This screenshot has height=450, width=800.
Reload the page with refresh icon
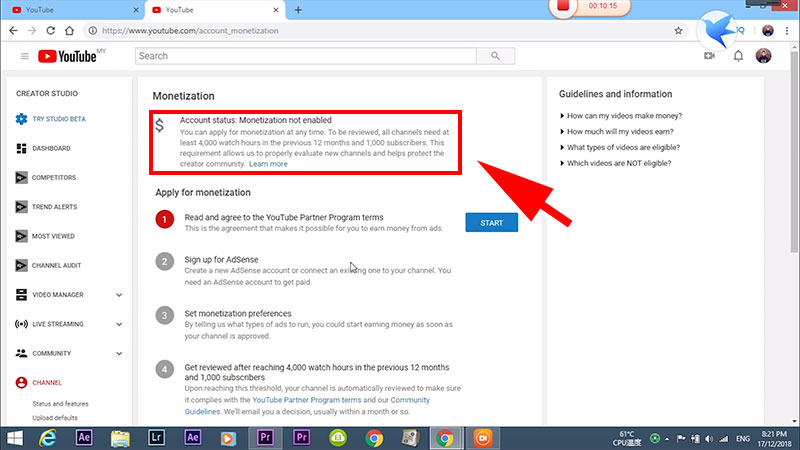click(51, 31)
